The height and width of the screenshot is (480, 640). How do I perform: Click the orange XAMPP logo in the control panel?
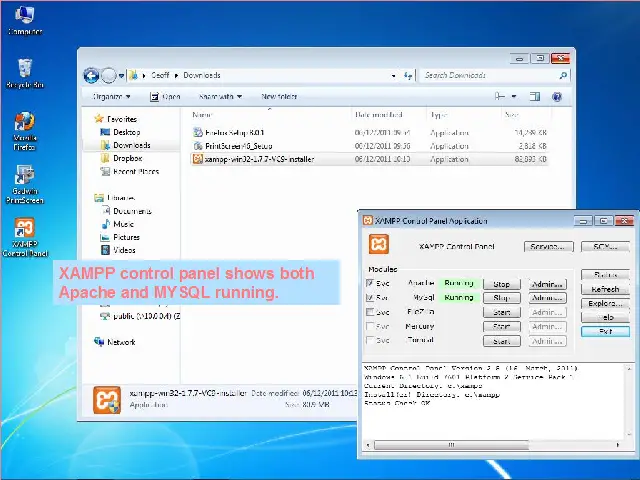coord(379,244)
